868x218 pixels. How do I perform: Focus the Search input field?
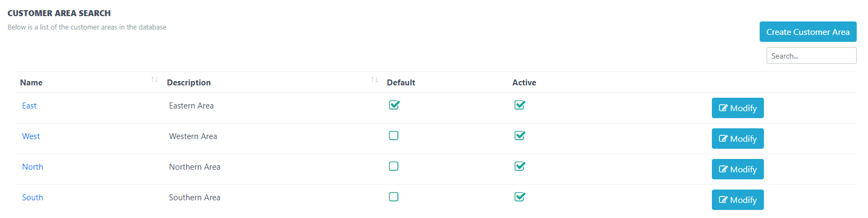click(811, 56)
